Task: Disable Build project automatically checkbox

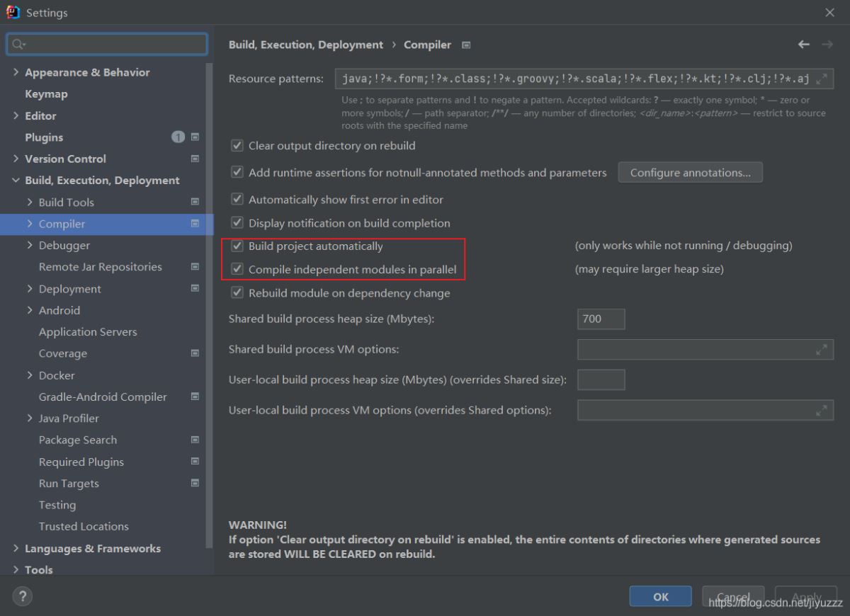Action: pyautogui.click(x=237, y=246)
